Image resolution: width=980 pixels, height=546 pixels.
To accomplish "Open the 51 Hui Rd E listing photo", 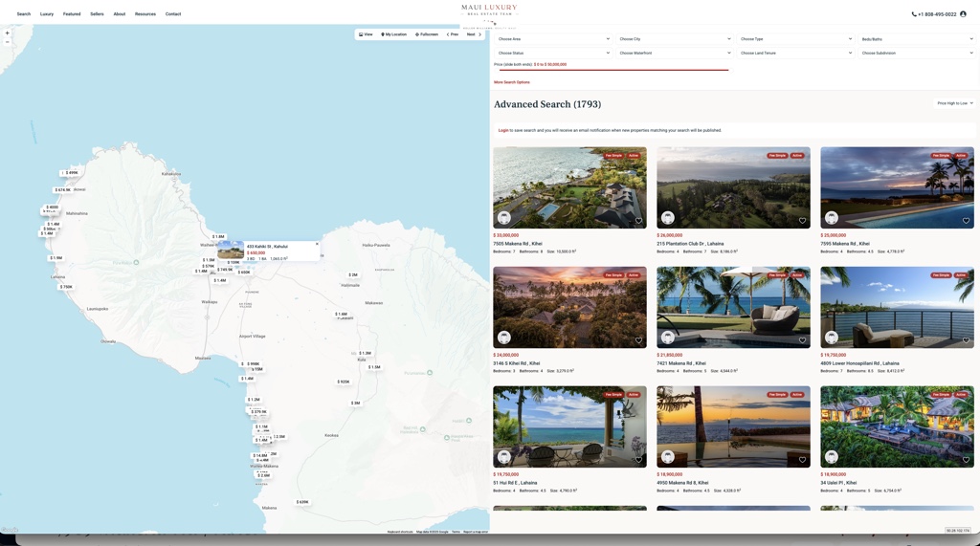I will [569, 426].
